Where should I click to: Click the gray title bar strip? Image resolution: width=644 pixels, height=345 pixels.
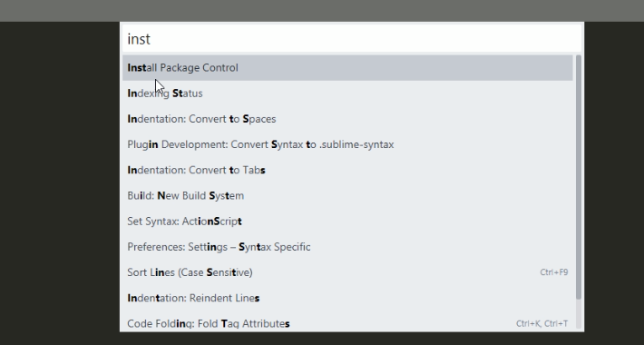[322, 11]
